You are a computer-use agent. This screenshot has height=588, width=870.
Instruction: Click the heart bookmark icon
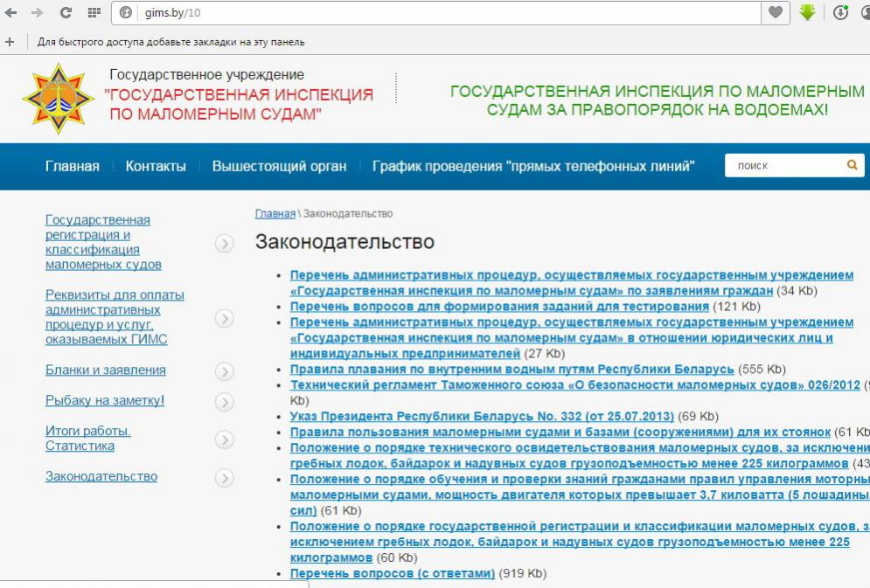tap(775, 13)
